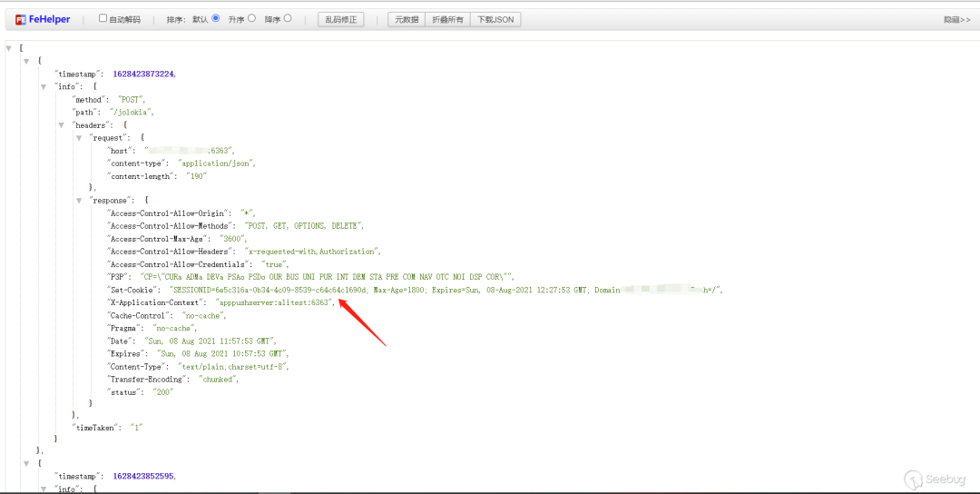Collapse the "request" headers node

tap(79, 137)
